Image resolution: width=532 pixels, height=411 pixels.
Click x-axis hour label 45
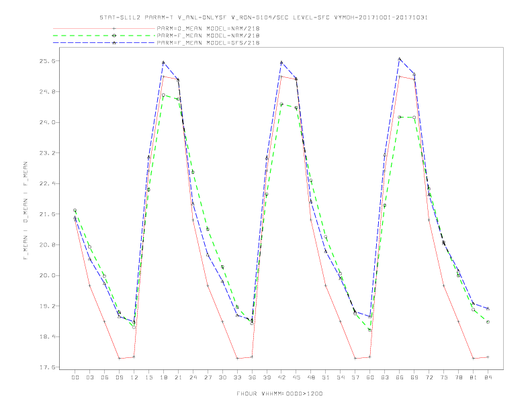point(296,377)
